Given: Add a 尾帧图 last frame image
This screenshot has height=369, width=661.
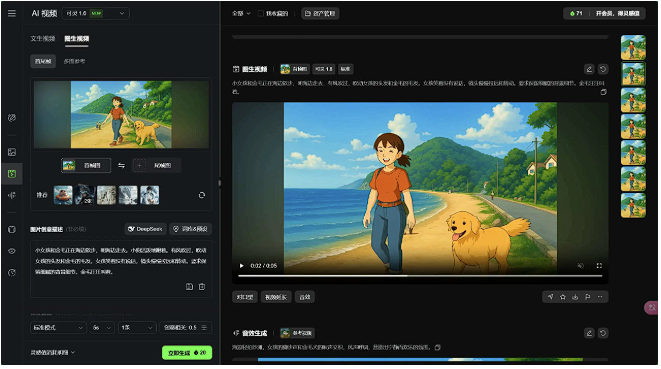Looking at the screenshot, I should pos(157,166).
